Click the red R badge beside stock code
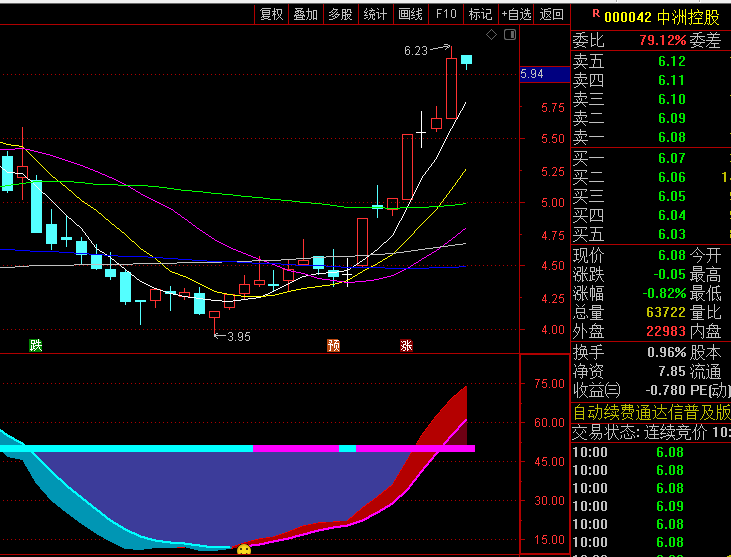 (x=596, y=15)
